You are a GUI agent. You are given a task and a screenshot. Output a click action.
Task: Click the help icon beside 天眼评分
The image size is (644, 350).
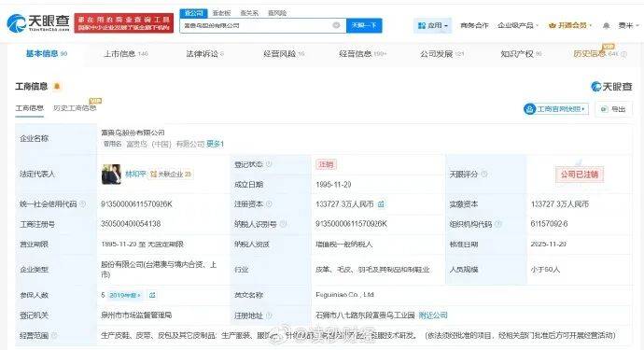(x=483, y=175)
